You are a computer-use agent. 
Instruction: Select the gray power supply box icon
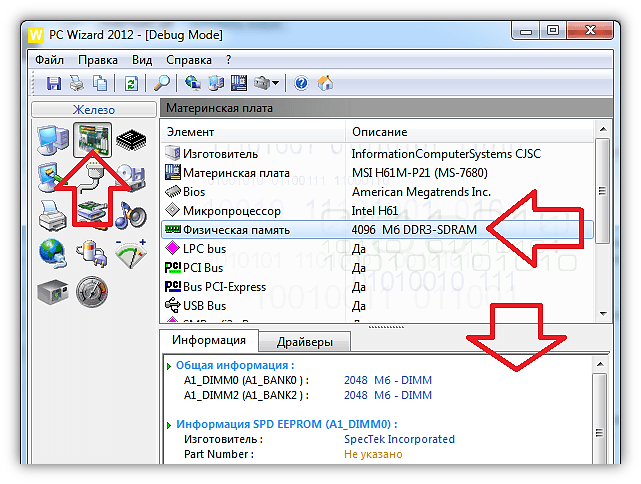(x=53, y=292)
